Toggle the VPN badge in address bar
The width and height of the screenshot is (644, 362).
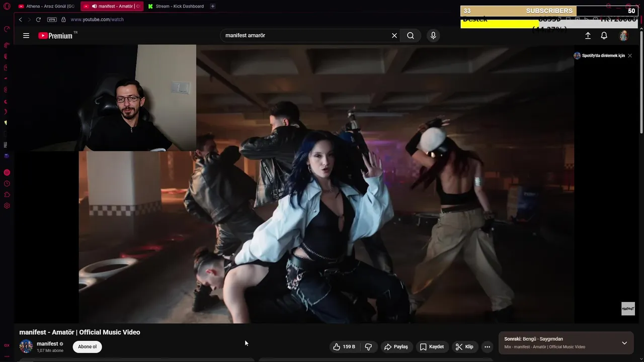[x=52, y=20]
